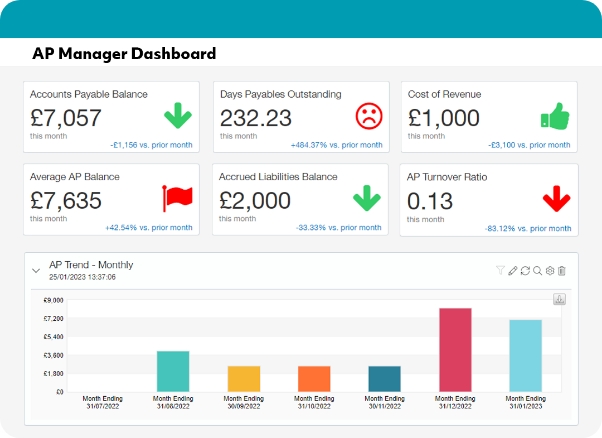
Task: Open the Accrued Liabilities Balance £2,000 value
Action: 254,200
